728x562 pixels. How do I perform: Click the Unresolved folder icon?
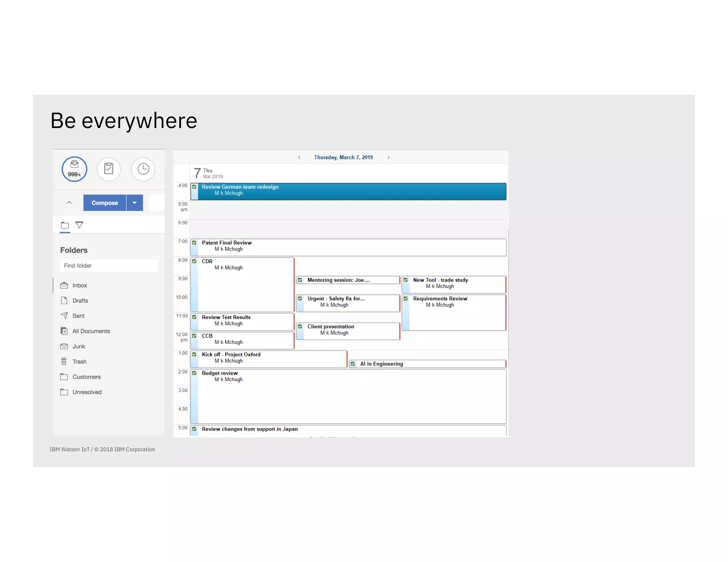tap(64, 392)
